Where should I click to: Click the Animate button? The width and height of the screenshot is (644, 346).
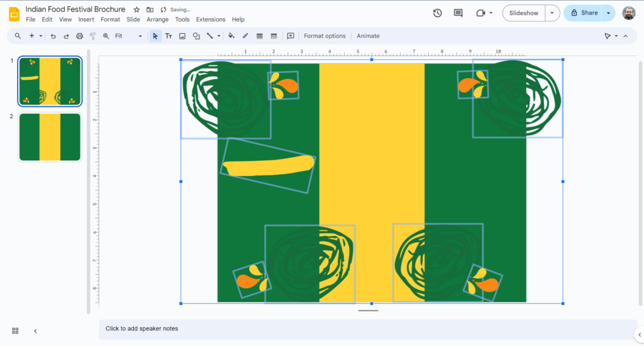(368, 36)
